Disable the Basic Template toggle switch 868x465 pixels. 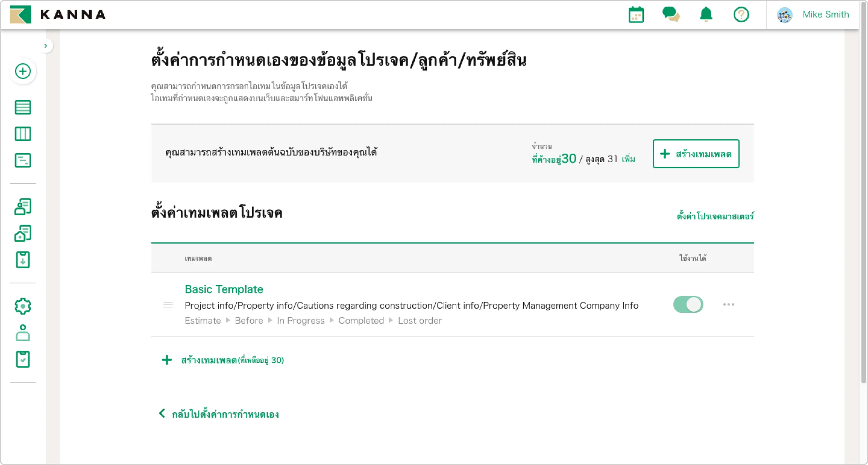click(688, 304)
